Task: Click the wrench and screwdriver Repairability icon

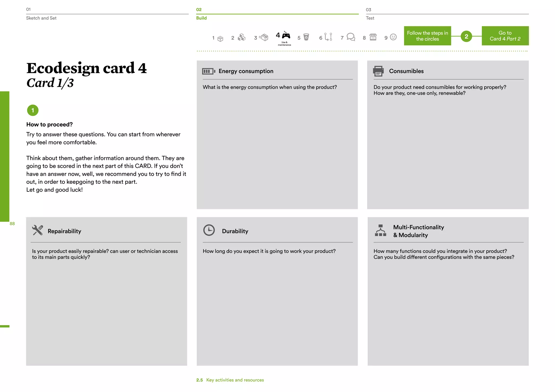Action: [x=37, y=230]
